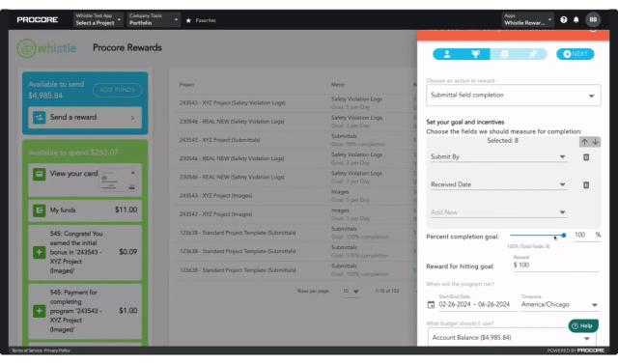618x364 pixels.
Task: Click the ADD FUNDS button
Action: 117,90
